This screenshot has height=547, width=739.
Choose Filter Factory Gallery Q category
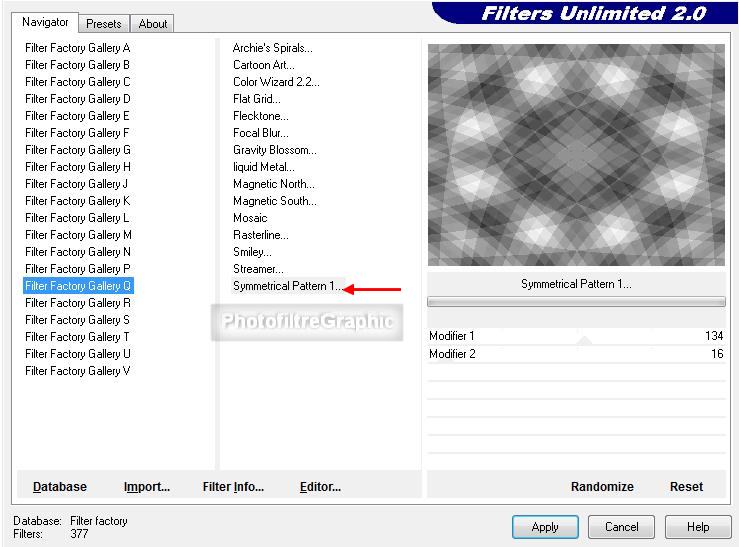pyautogui.click(x=78, y=286)
